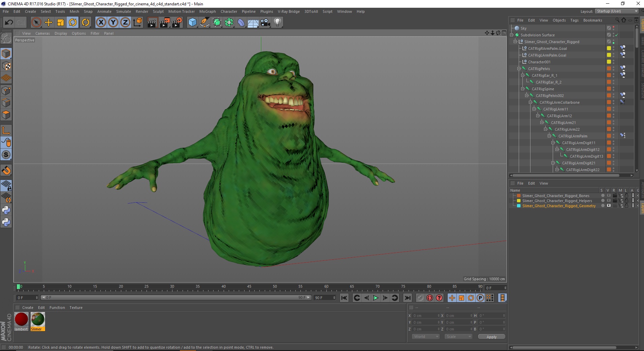
Task: Add a Camera object
Action: coord(265,23)
